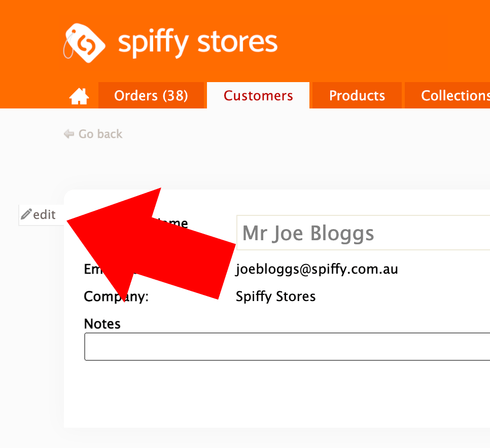Image resolution: width=490 pixels, height=448 pixels.
Task: Click the 'Notes' field label
Action: click(x=102, y=324)
